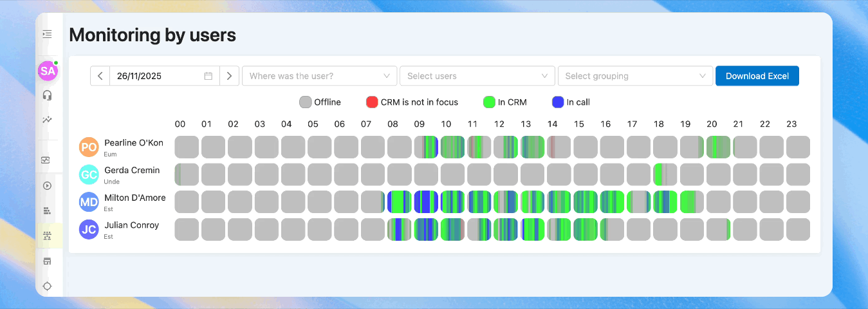The height and width of the screenshot is (309, 868).
Task: Go to previous day with left arrow
Action: pyautogui.click(x=100, y=76)
